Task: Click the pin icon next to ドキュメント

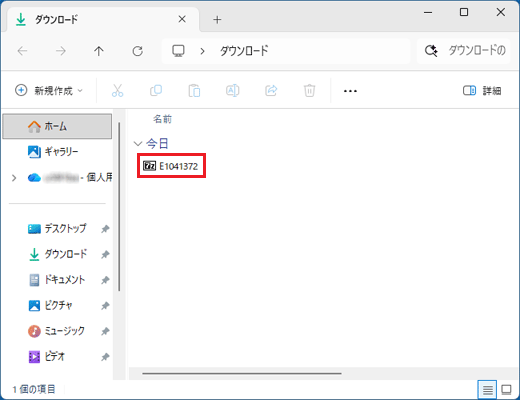Action: coord(105,280)
